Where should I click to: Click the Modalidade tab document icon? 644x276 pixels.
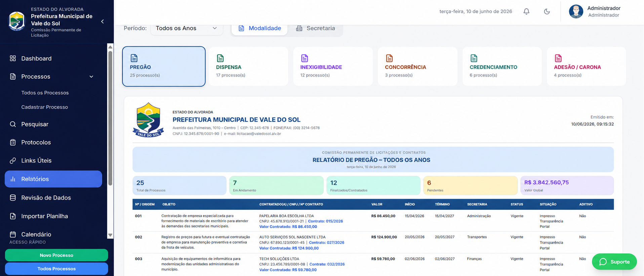click(x=241, y=28)
